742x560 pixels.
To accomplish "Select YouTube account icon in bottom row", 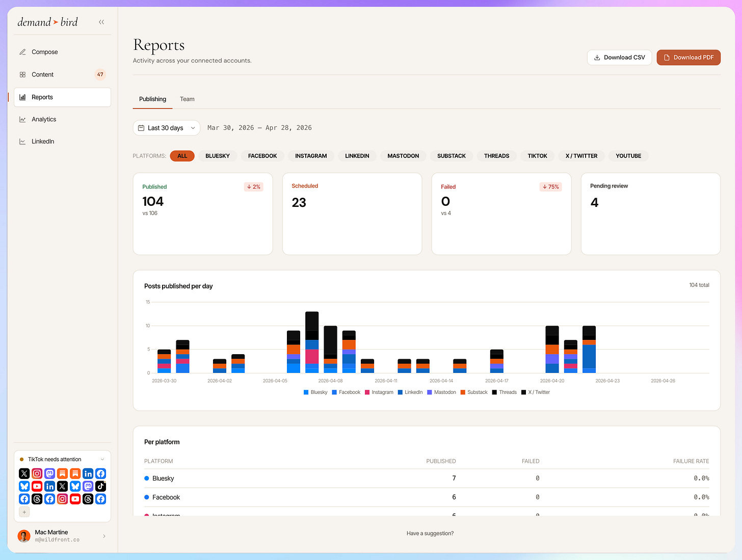I will [x=75, y=499].
